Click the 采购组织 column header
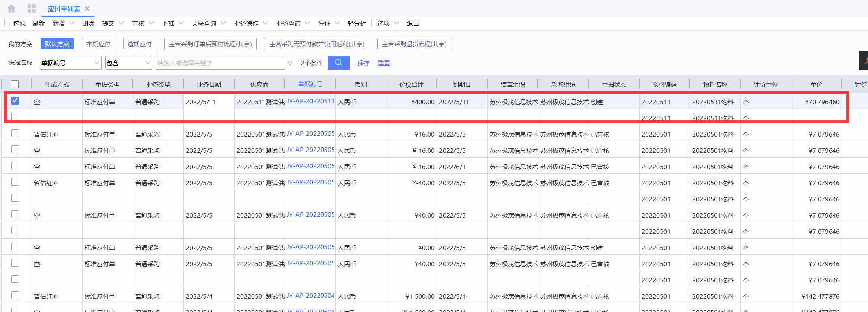This screenshot has width=868, height=312. [x=563, y=84]
